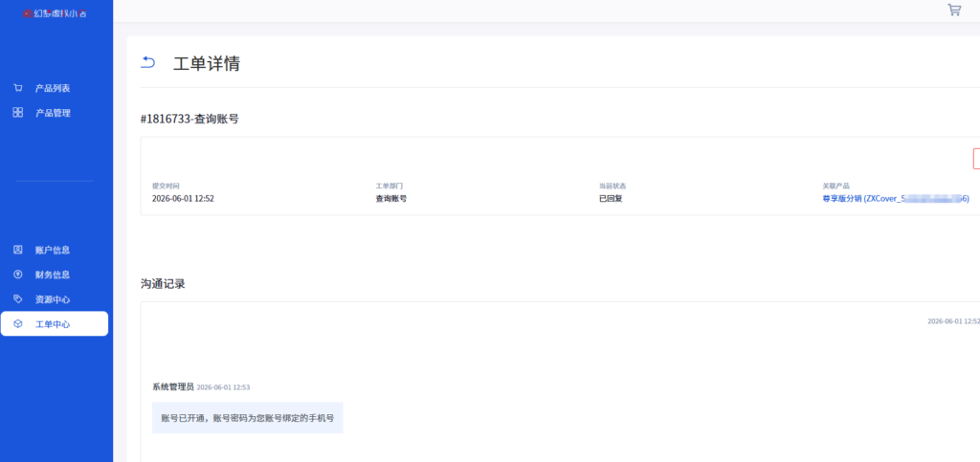Go back using the return arrow icon
This screenshot has width=980, height=462.
[147, 62]
